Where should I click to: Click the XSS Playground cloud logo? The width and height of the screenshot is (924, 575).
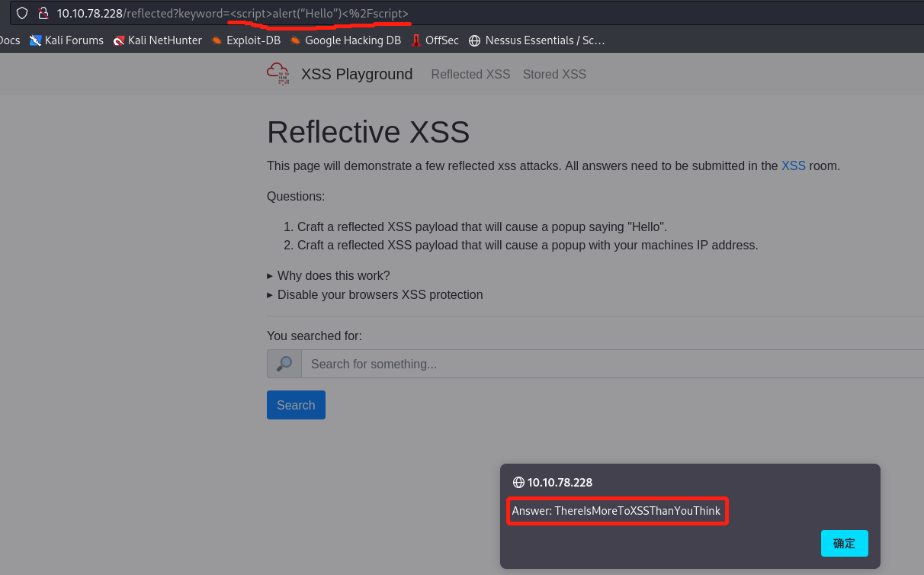coord(278,73)
